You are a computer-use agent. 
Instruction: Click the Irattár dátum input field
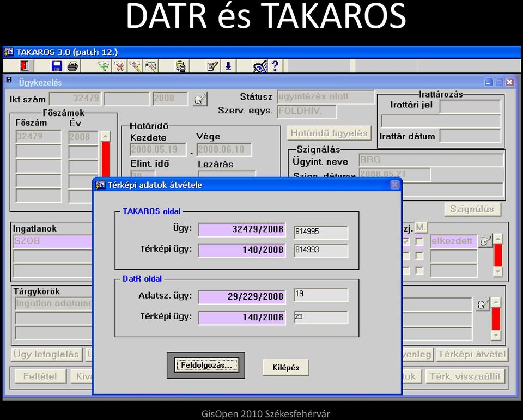tap(470, 136)
